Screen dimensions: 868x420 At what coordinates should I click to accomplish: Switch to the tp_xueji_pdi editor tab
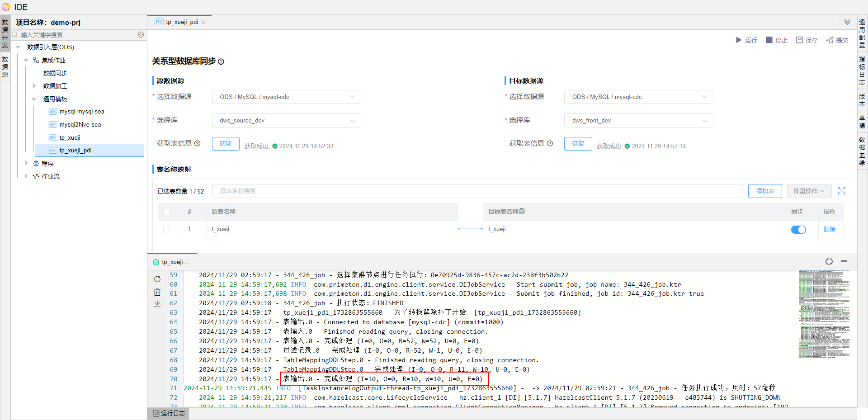click(182, 22)
